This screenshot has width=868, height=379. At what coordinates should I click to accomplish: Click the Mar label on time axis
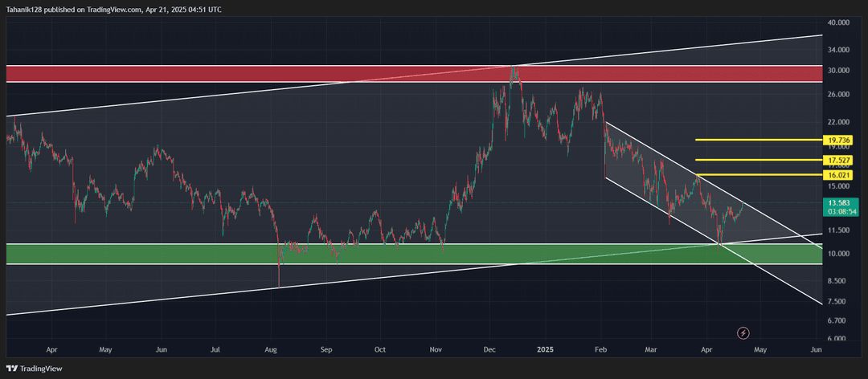point(651,349)
